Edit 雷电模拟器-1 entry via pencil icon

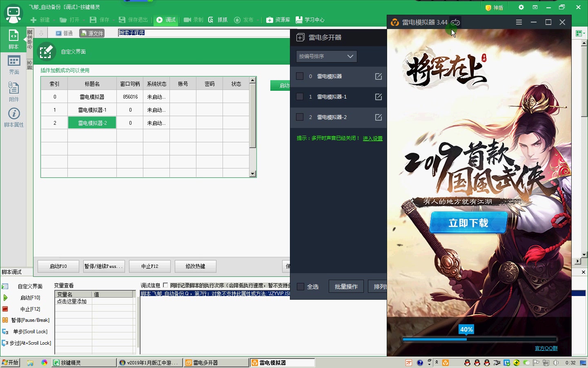(x=379, y=96)
